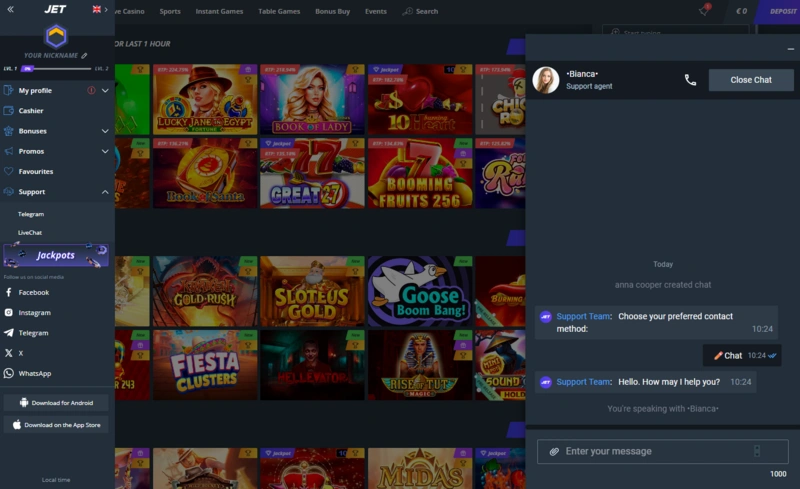Viewport: 800px width, 489px height.
Task: Open Instant Games in top navigation
Action: click(x=219, y=11)
